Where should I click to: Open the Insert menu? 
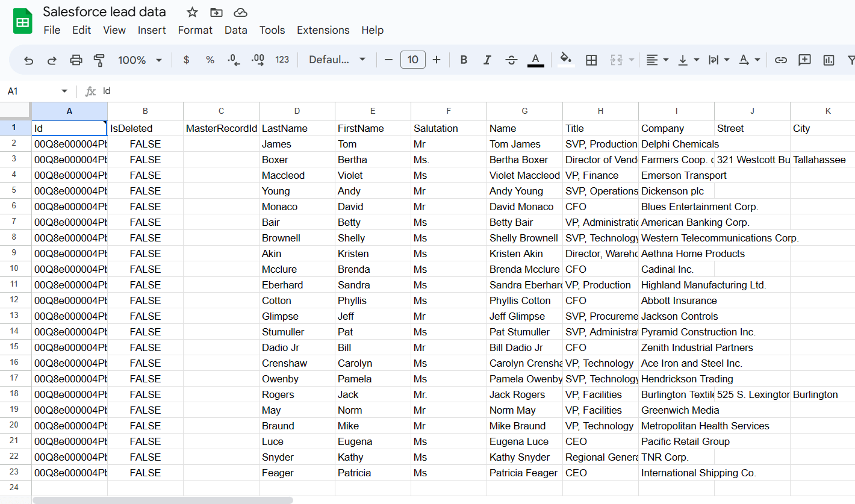152,30
